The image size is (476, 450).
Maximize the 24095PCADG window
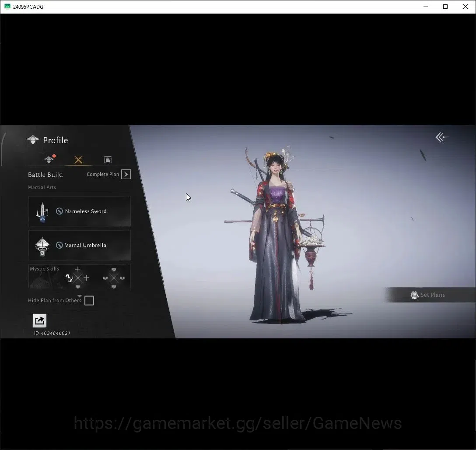[445, 7]
